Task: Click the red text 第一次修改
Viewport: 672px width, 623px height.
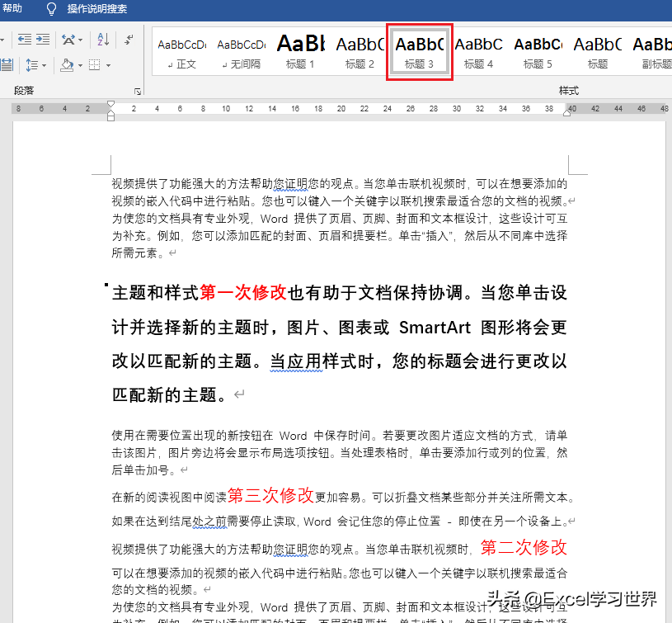Action: click(243, 293)
